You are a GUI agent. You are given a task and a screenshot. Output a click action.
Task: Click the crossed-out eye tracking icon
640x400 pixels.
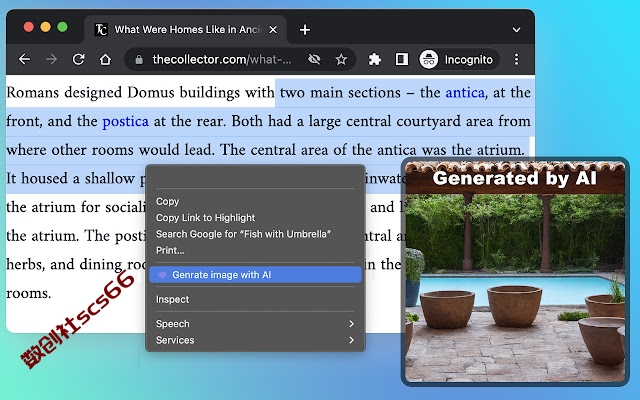(314, 60)
